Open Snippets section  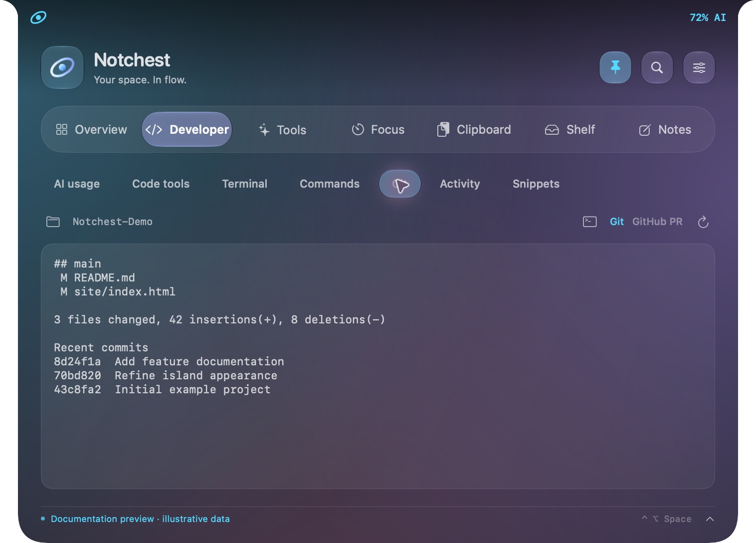(x=536, y=184)
